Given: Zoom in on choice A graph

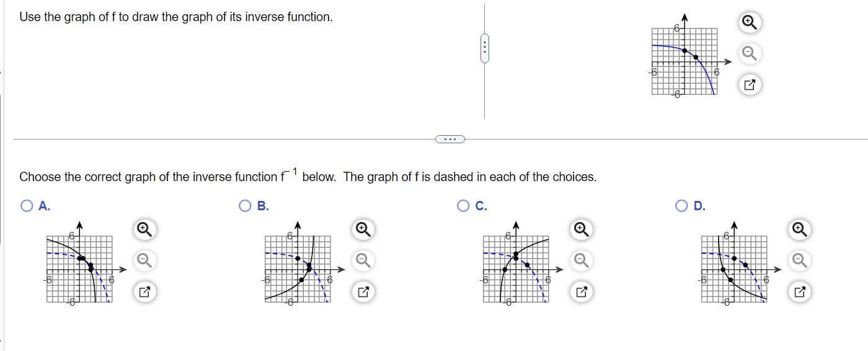Looking at the screenshot, I should [143, 230].
